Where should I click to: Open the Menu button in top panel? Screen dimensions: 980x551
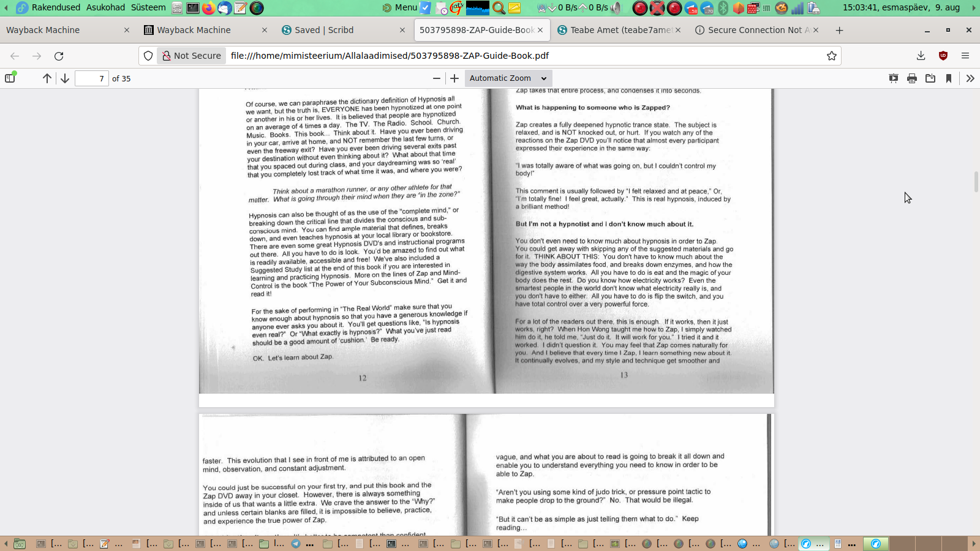click(400, 7)
